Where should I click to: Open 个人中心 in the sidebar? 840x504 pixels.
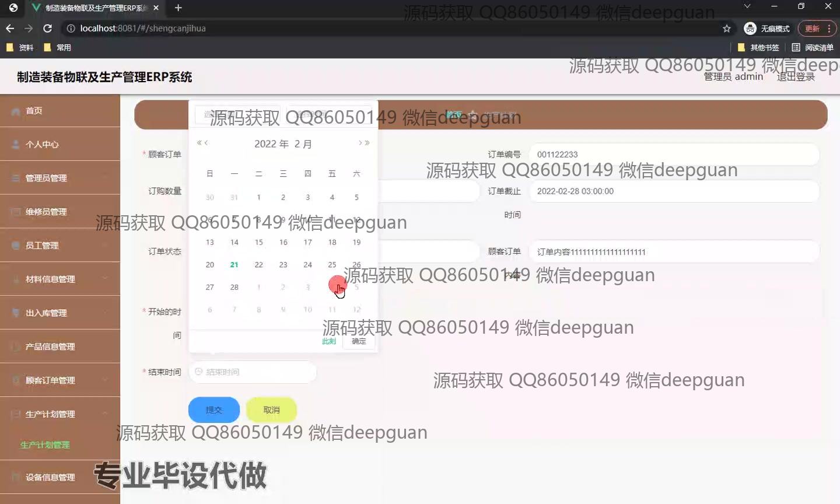tap(60, 144)
